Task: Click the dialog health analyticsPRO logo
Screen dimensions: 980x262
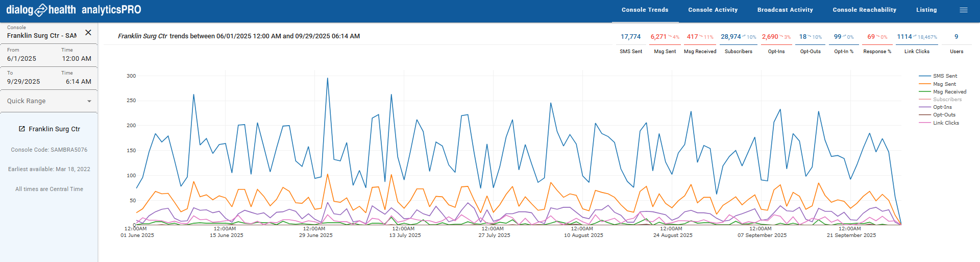Action: (73, 10)
